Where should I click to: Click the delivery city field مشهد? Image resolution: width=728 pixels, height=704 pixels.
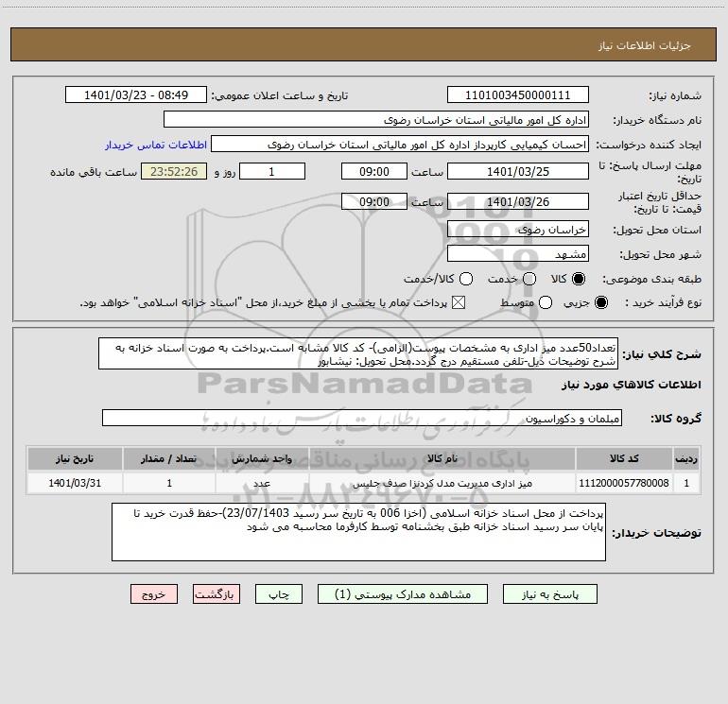tap(518, 253)
